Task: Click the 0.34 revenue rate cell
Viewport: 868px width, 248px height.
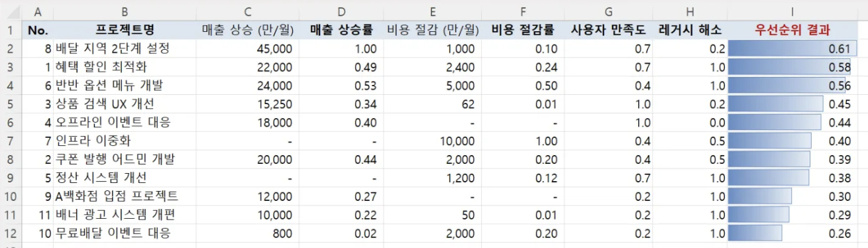Action: click(x=341, y=104)
